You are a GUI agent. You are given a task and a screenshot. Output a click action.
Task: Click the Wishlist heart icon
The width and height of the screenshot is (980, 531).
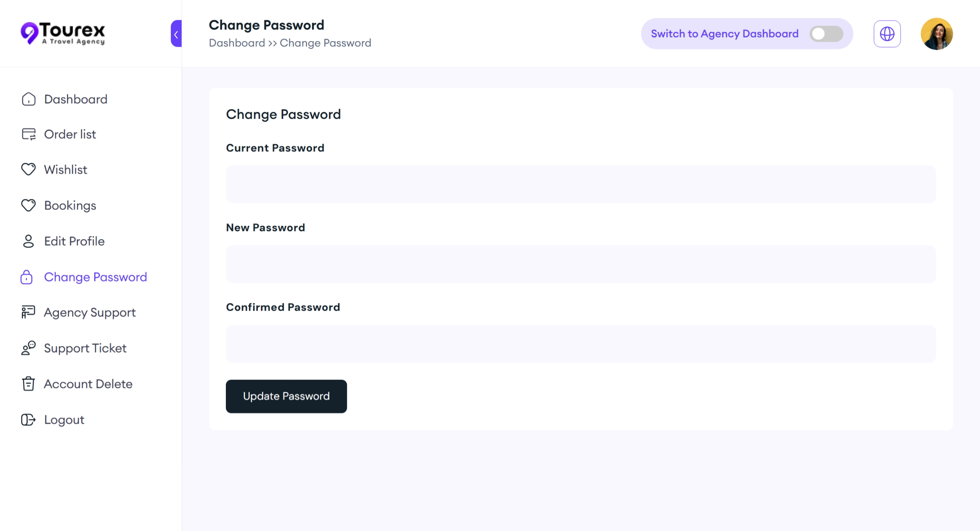coord(29,169)
